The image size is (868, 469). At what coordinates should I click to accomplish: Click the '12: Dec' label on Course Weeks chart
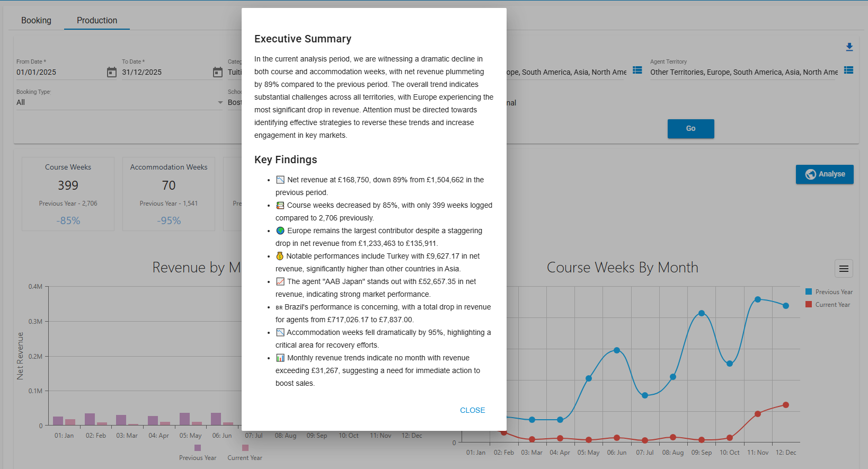(x=786, y=453)
